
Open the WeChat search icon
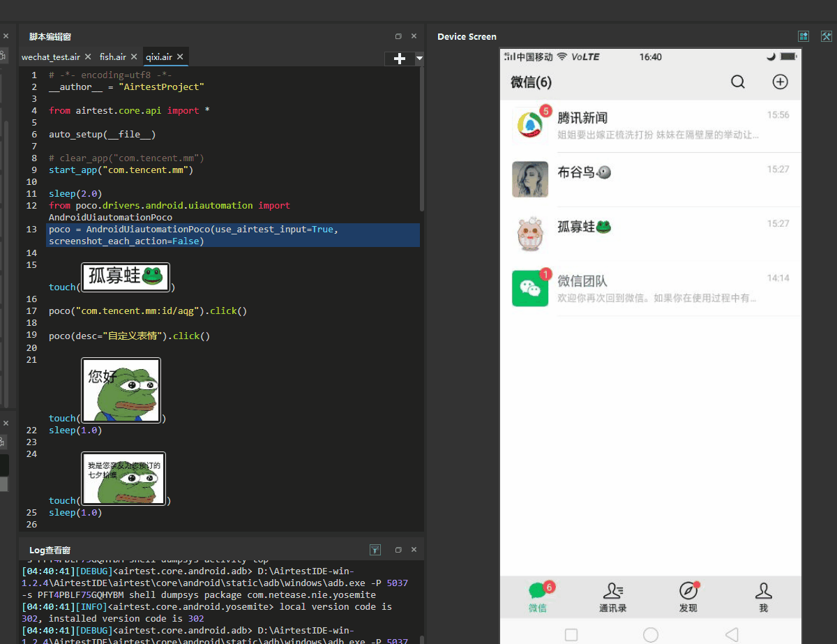pyautogui.click(x=738, y=82)
